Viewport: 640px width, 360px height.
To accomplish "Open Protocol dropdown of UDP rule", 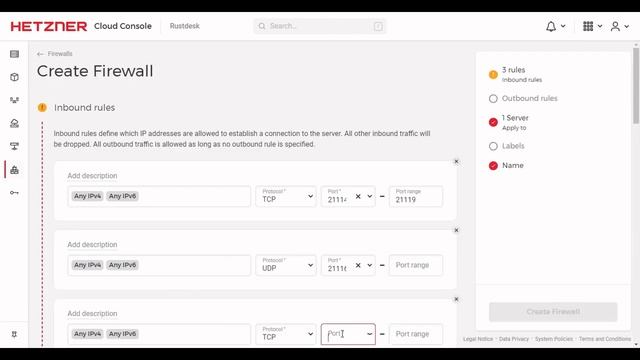I will click(286, 265).
